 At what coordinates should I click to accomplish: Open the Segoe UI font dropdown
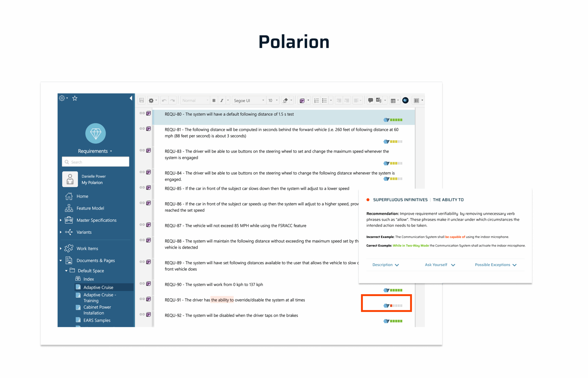coord(249,100)
